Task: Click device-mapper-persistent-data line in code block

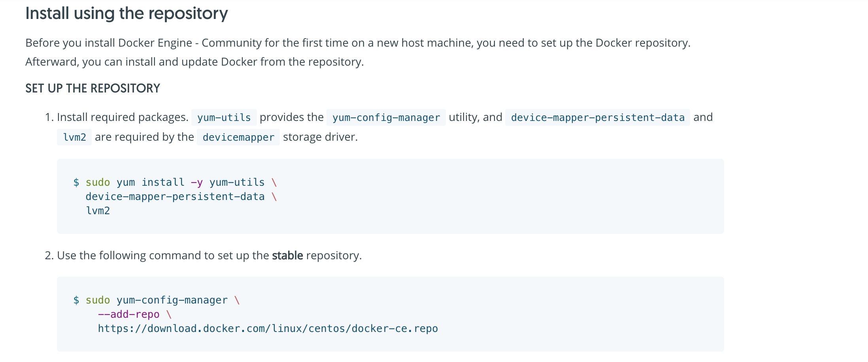Action: coord(181,196)
